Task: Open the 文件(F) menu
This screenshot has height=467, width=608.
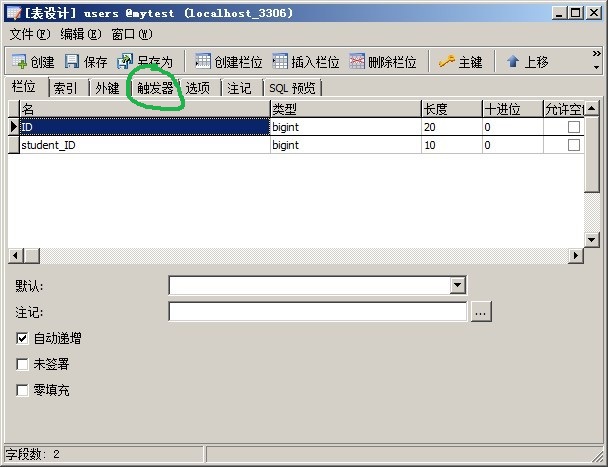Action: 30,35
